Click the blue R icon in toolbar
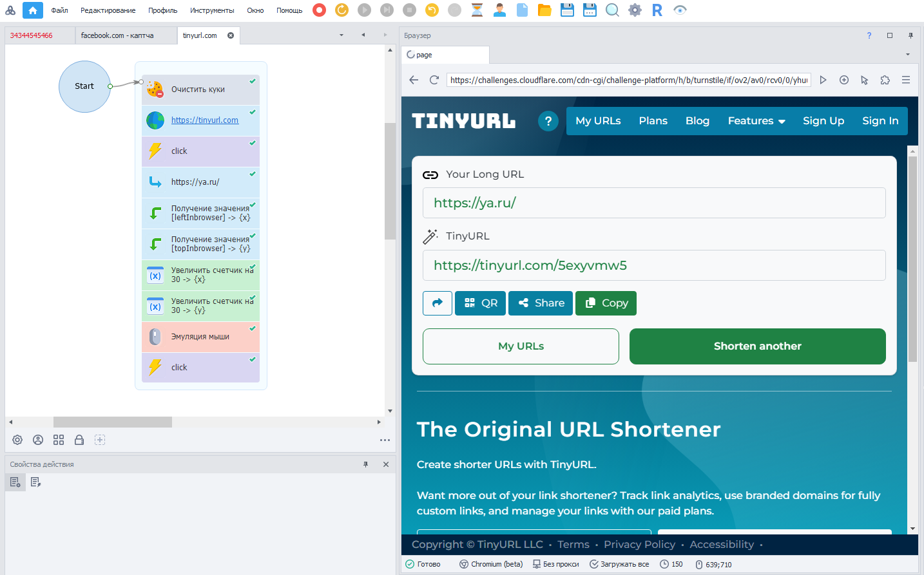This screenshot has height=575, width=924. [x=657, y=10]
